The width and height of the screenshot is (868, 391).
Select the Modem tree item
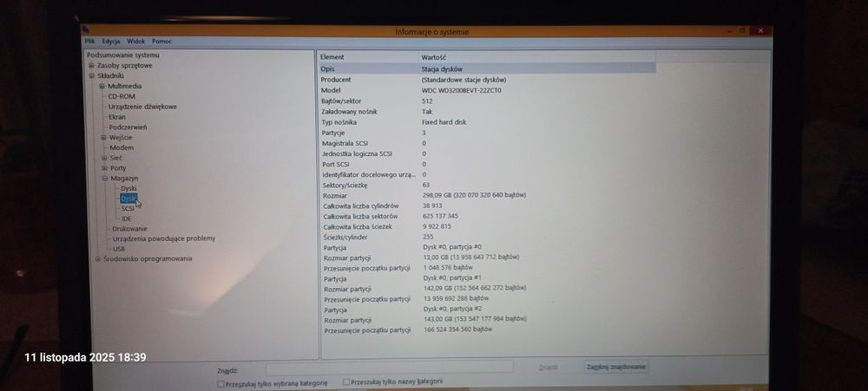[x=122, y=148]
